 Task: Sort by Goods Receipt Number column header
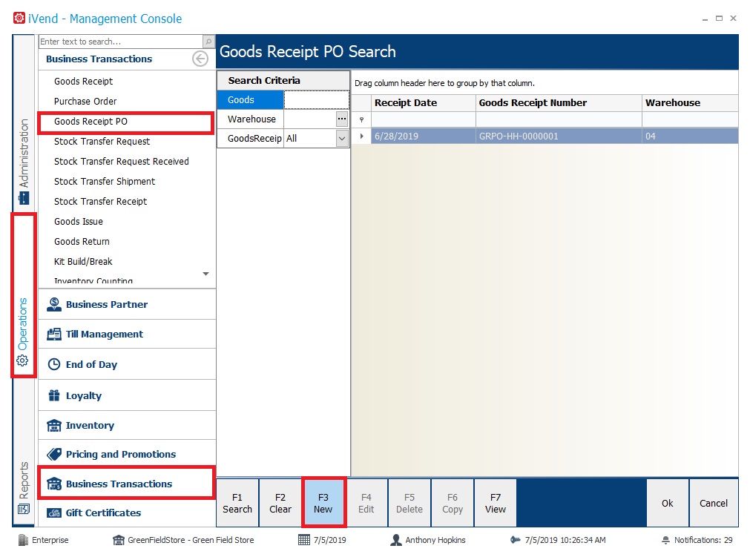pyautogui.click(x=559, y=103)
